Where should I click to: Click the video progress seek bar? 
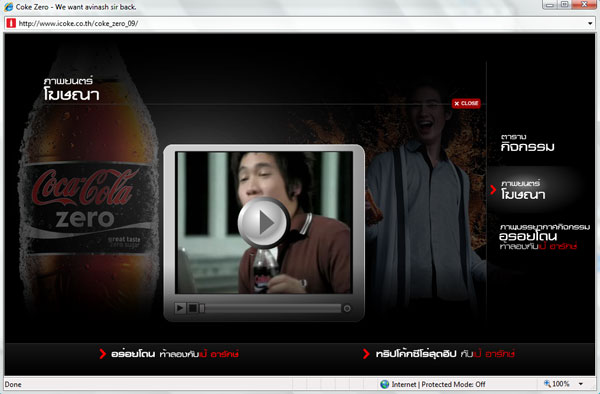271,308
